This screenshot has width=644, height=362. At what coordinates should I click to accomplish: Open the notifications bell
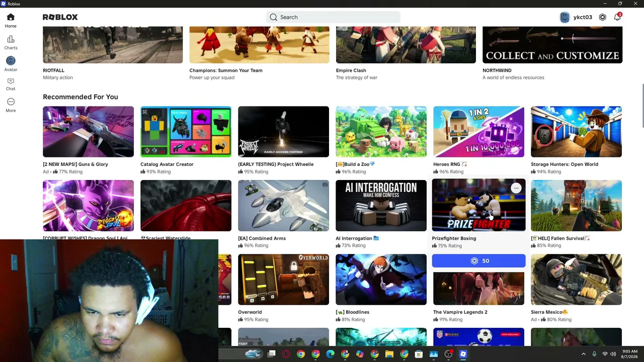point(617,17)
